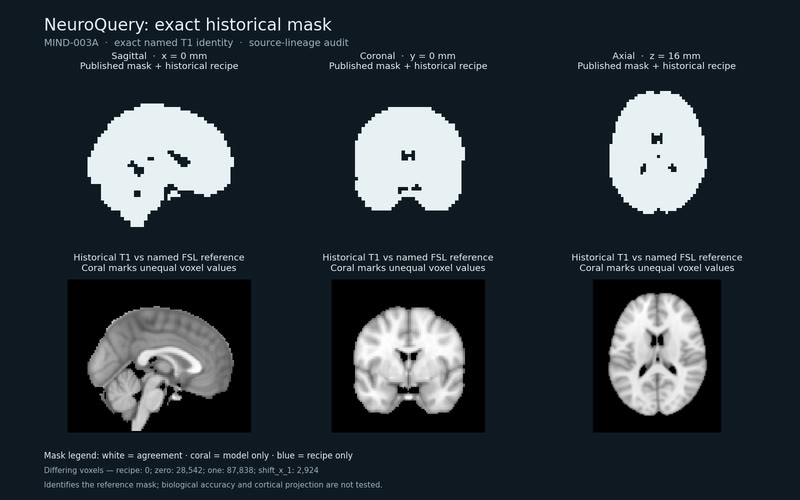The image size is (800, 500).
Task: Click the title 'NeuroQuery: exact historical mask'
Action: [188, 24]
